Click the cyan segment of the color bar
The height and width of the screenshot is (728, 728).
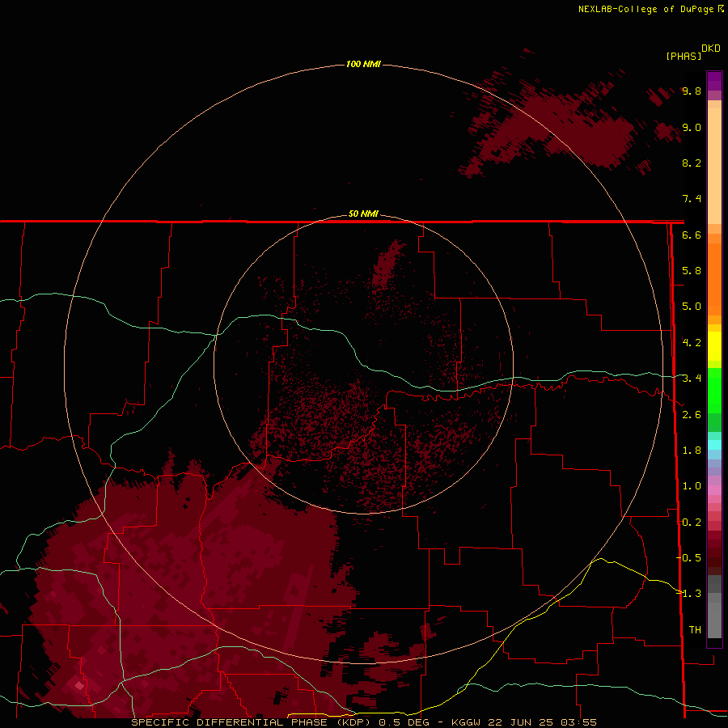714,445
